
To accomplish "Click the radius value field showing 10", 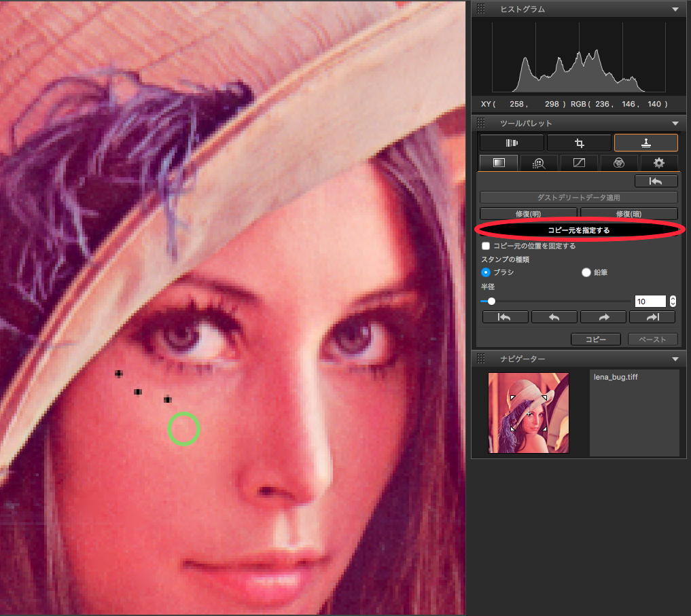I will (650, 302).
